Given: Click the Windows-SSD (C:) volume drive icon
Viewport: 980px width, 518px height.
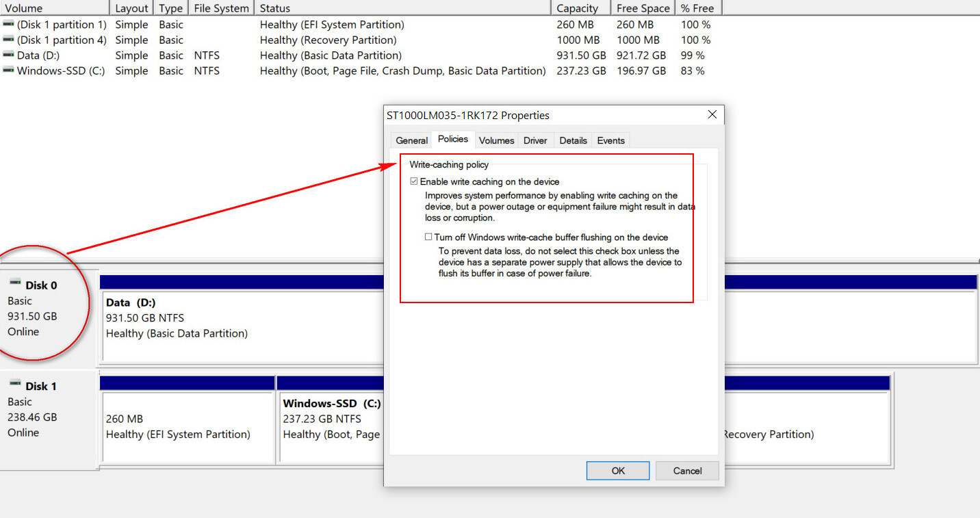Looking at the screenshot, I should (x=8, y=70).
